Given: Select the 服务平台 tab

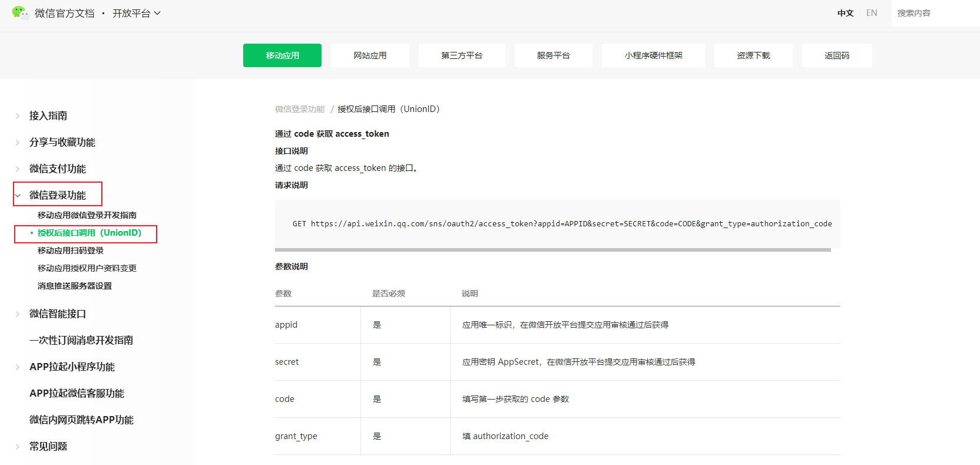Looking at the screenshot, I should [x=554, y=55].
